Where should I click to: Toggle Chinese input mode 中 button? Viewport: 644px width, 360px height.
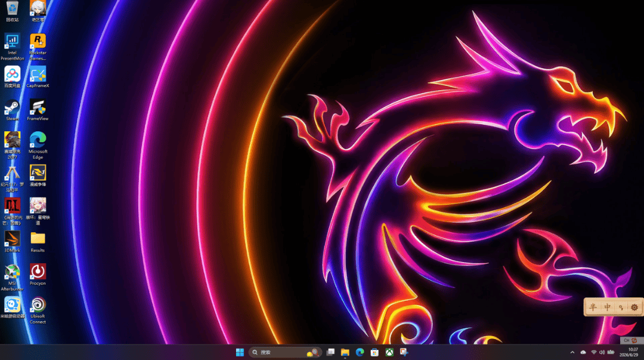pyautogui.click(x=607, y=307)
